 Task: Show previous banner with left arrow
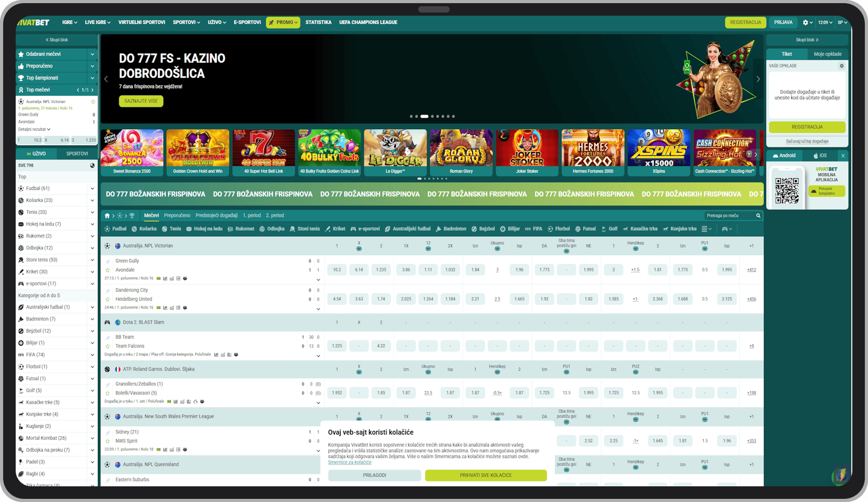(106, 79)
